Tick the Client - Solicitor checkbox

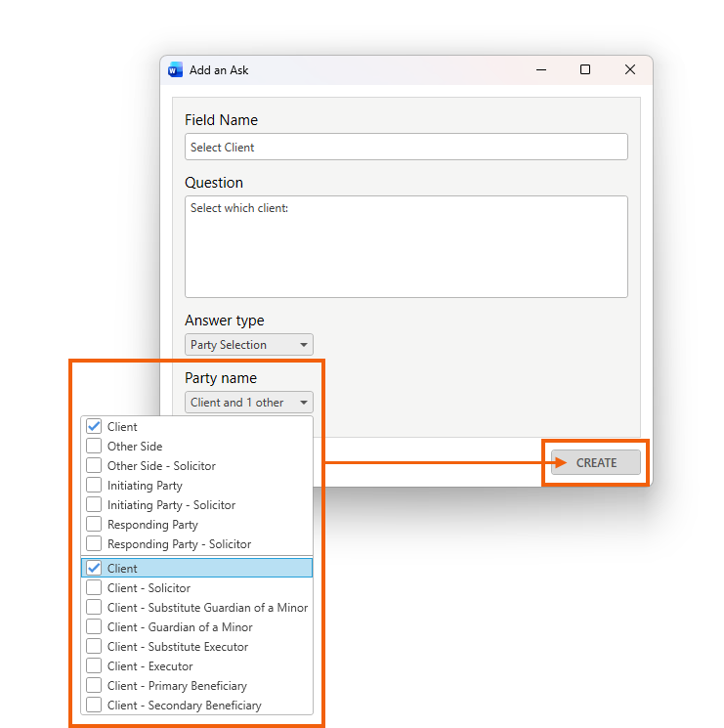click(94, 588)
